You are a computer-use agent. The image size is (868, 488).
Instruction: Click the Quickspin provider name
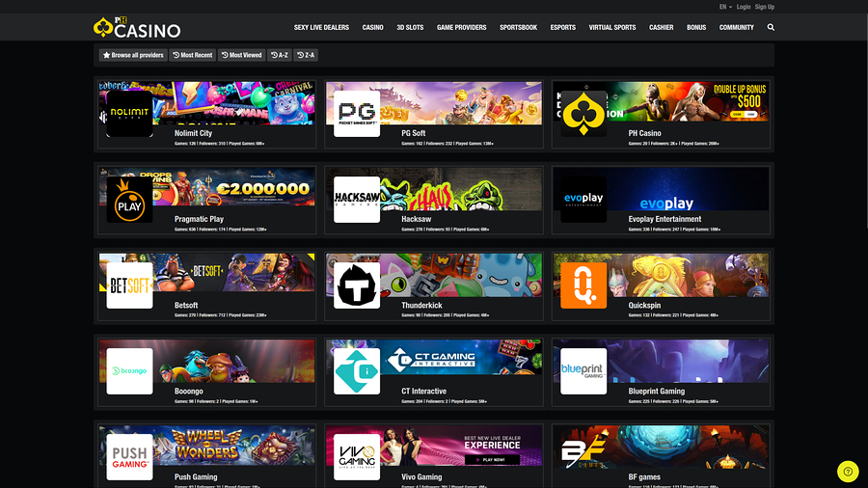click(644, 305)
